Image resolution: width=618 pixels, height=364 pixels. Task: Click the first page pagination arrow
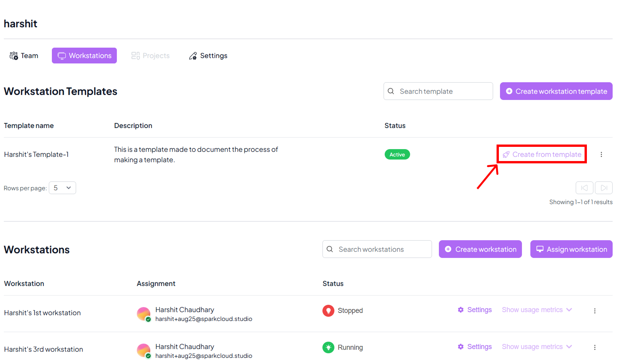point(584,188)
